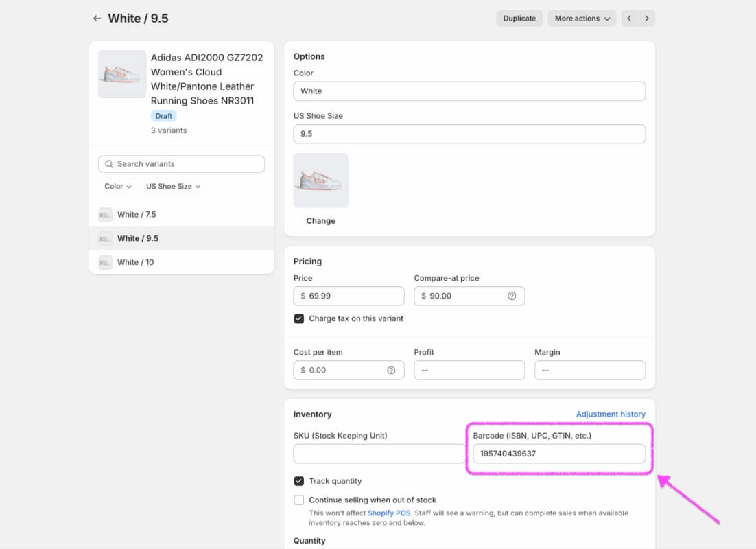Select the White / 9.5 variant
756x549 pixels.
pyautogui.click(x=182, y=238)
